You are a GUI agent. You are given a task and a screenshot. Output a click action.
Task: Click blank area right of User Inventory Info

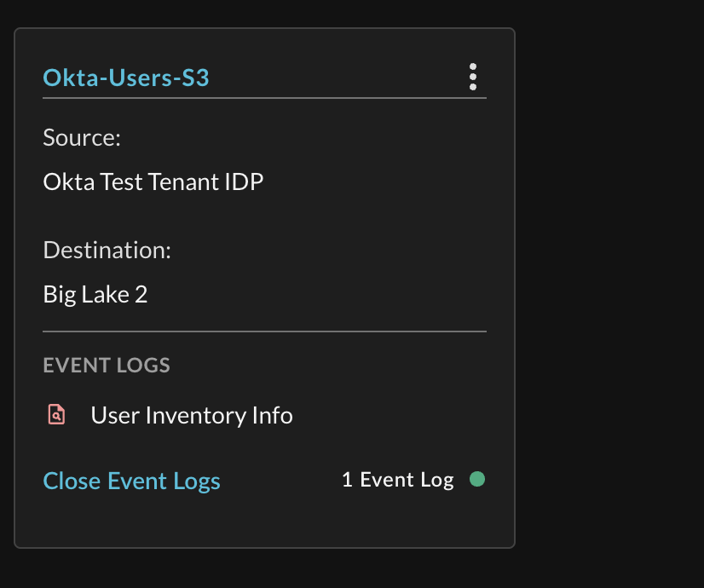pyautogui.click(x=390, y=415)
